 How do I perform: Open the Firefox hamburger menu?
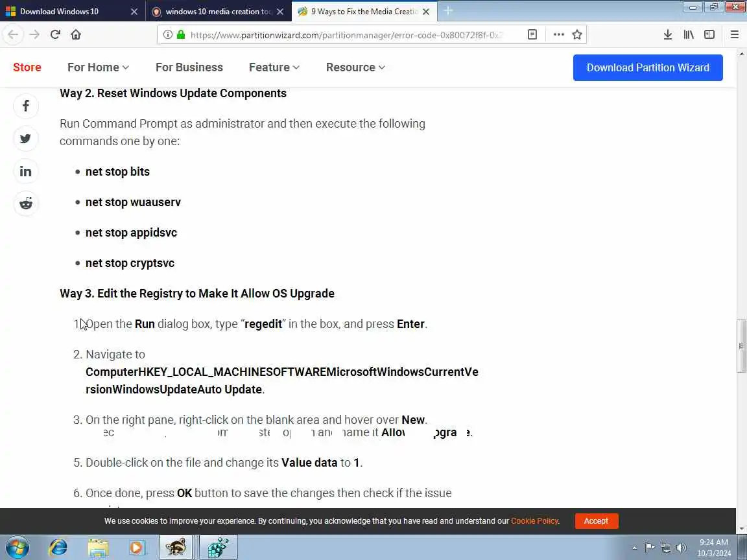click(734, 34)
